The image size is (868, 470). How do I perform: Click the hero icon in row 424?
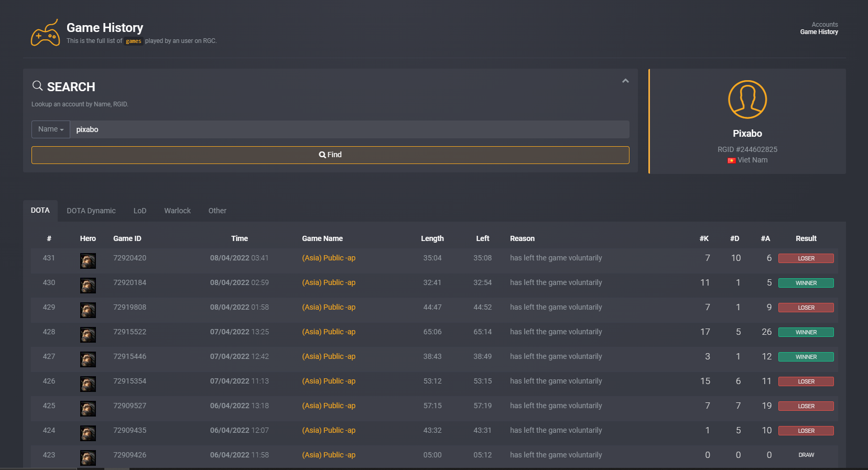click(x=88, y=433)
